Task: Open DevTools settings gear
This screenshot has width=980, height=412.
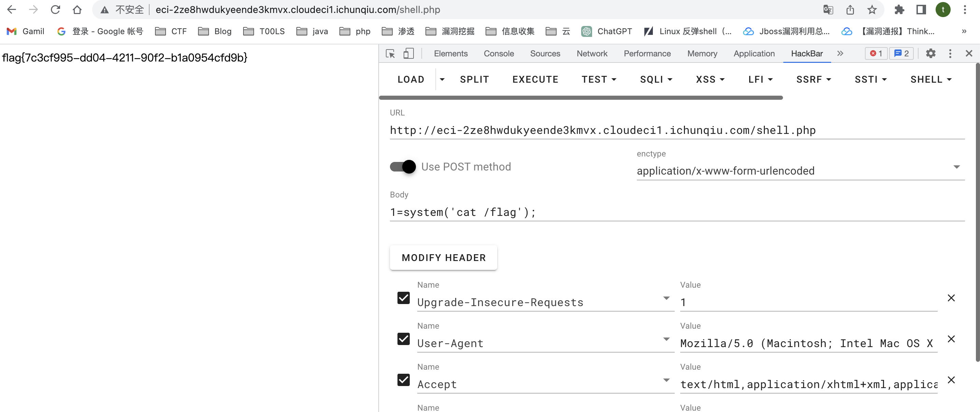Action: tap(930, 54)
